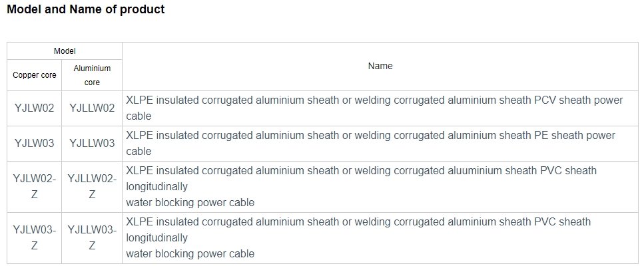This screenshot has width=644, height=268.
Task: Select the 'Name' column header
Action: click(380, 66)
